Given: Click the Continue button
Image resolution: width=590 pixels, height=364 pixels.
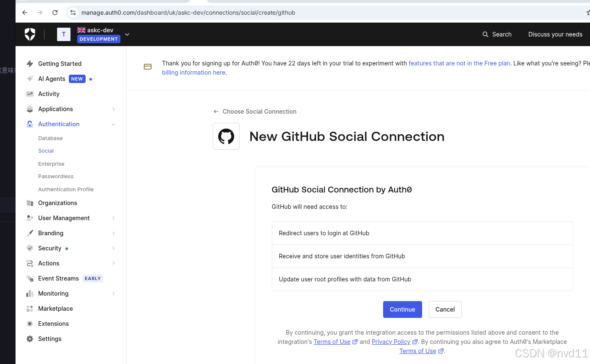Looking at the screenshot, I should coord(402,309).
